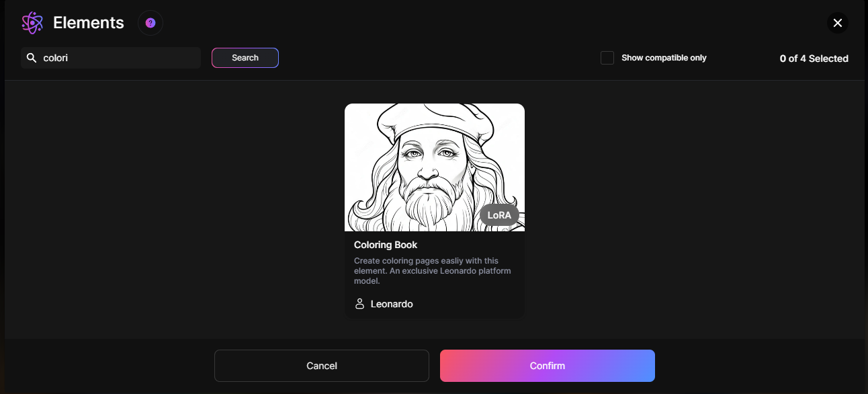Click the Elements atom logo icon
Viewport: 868px width, 394px height.
pos(32,22)
